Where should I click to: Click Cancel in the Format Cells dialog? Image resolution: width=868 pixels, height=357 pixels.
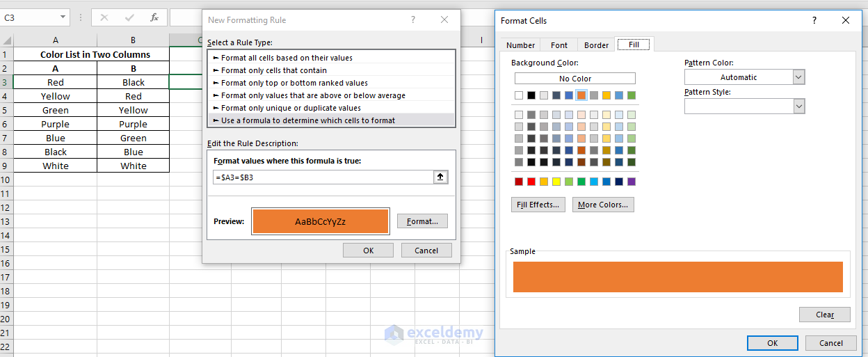click(831, 343)
